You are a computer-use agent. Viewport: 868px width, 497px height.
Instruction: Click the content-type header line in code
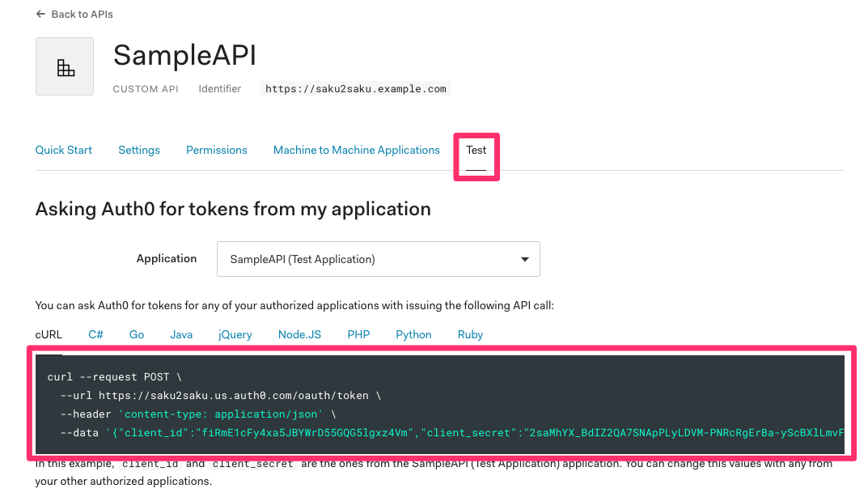coord(198,414)
